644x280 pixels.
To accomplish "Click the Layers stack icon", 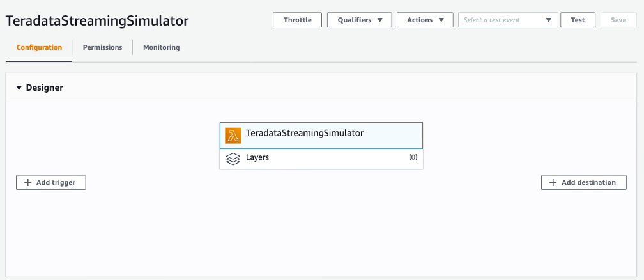I will [x=233, y=158].
